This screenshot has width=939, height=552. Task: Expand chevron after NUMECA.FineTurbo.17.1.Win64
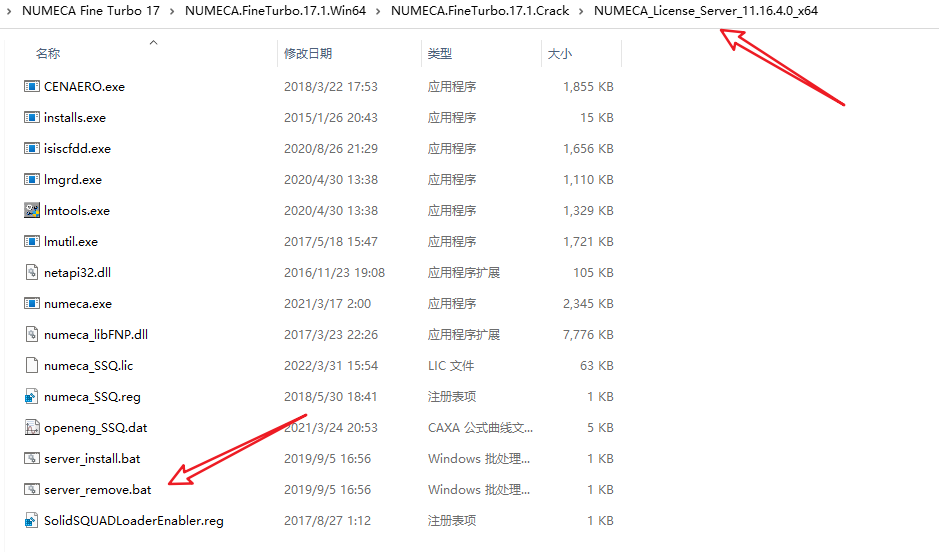click(378, 11)
